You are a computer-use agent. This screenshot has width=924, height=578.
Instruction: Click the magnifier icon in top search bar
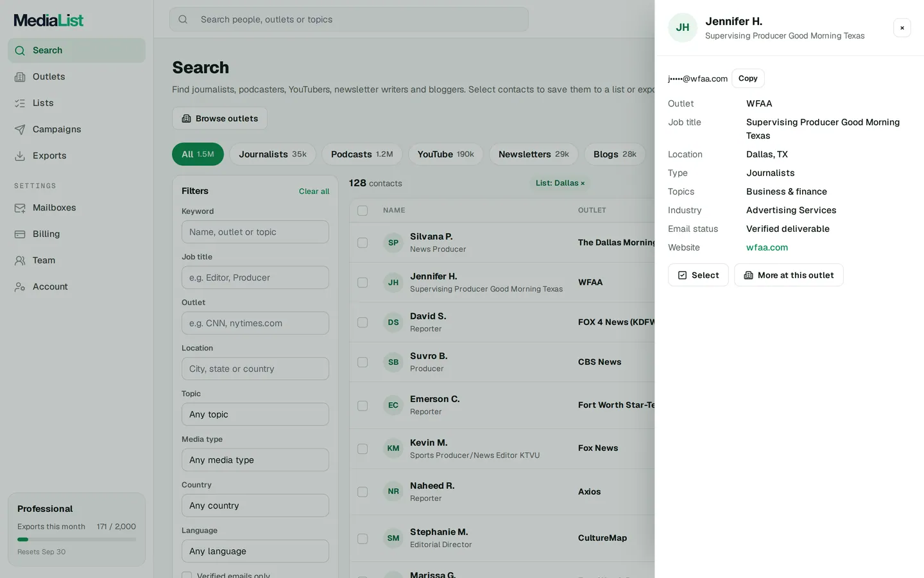point(183,19)
